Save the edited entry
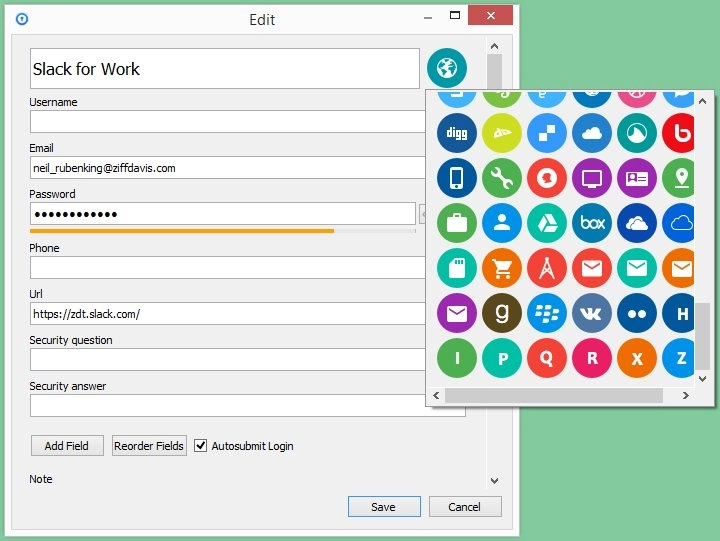720x541 pixels. pyautogui.click(x=384, y=507)
